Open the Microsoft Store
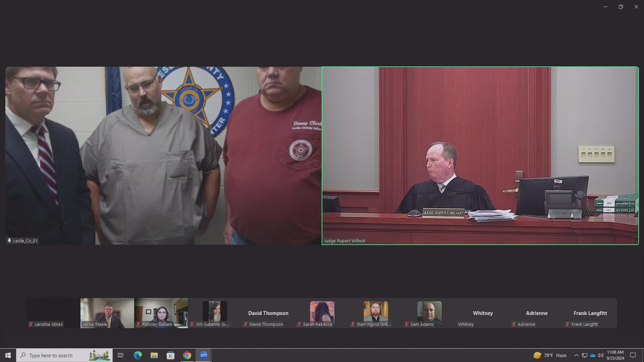The height and width of the screenshot is (362, 644). point(170,355)
